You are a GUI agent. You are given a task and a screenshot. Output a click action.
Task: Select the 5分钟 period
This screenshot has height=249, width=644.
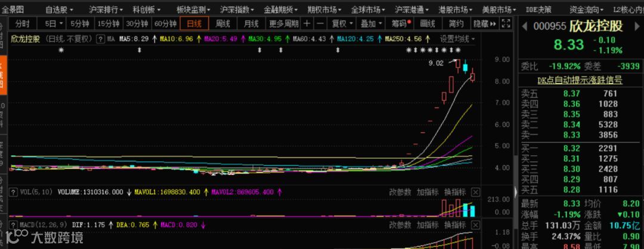coord(80,23)
